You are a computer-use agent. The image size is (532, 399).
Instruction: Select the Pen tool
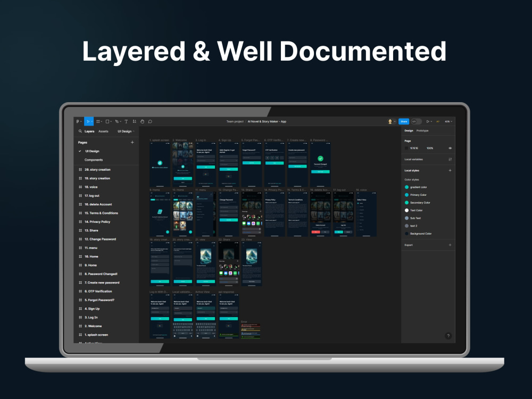pos(117,121)
